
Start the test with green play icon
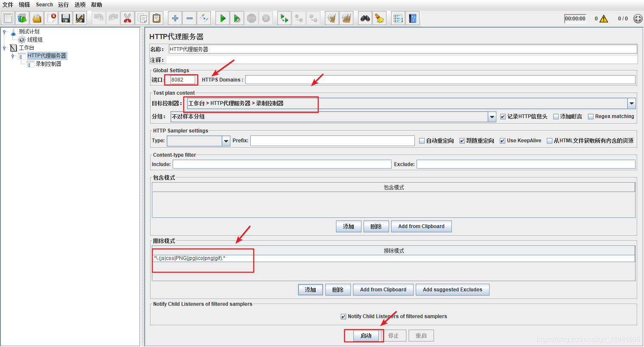click(223, 18)
